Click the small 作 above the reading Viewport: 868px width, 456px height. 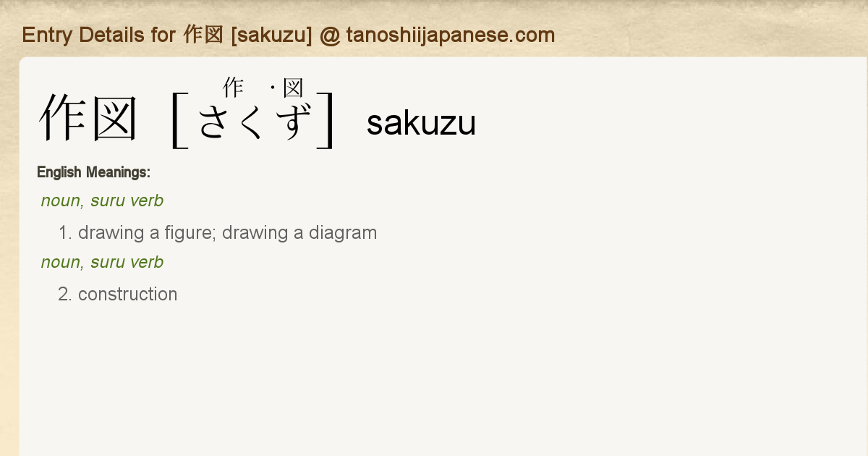pos(233,88)
